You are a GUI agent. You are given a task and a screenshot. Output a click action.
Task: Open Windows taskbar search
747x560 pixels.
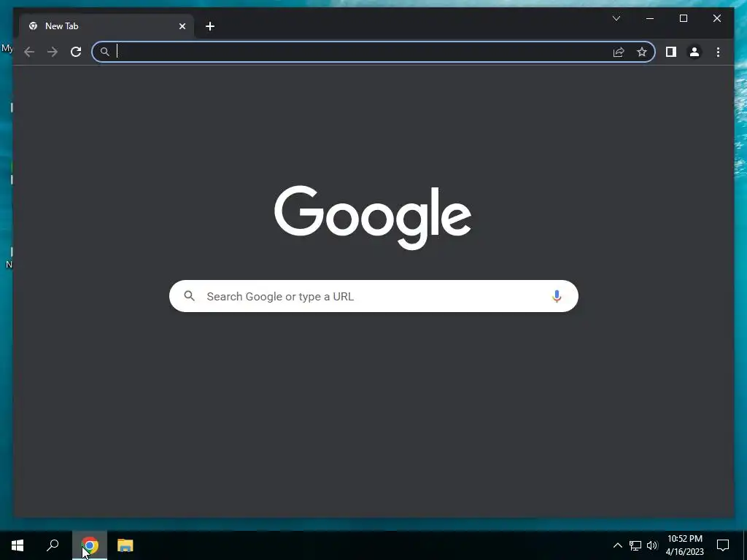tap(53, 545)
